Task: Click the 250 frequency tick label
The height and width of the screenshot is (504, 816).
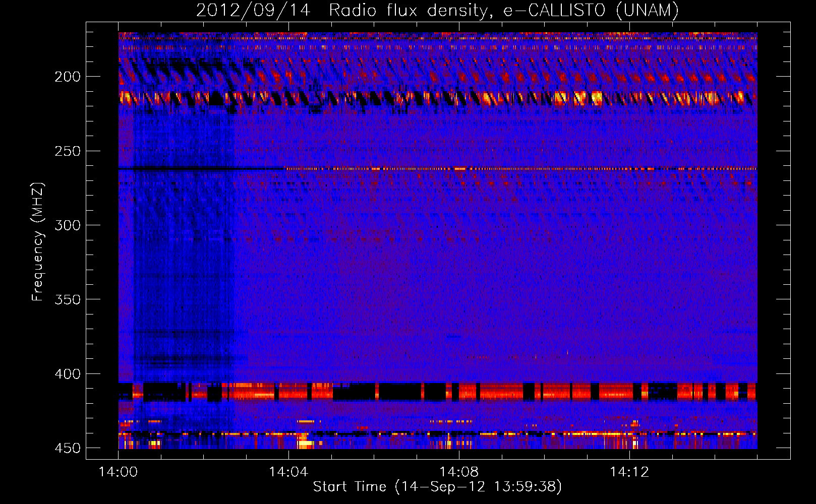Action: [x=68, y=151]
